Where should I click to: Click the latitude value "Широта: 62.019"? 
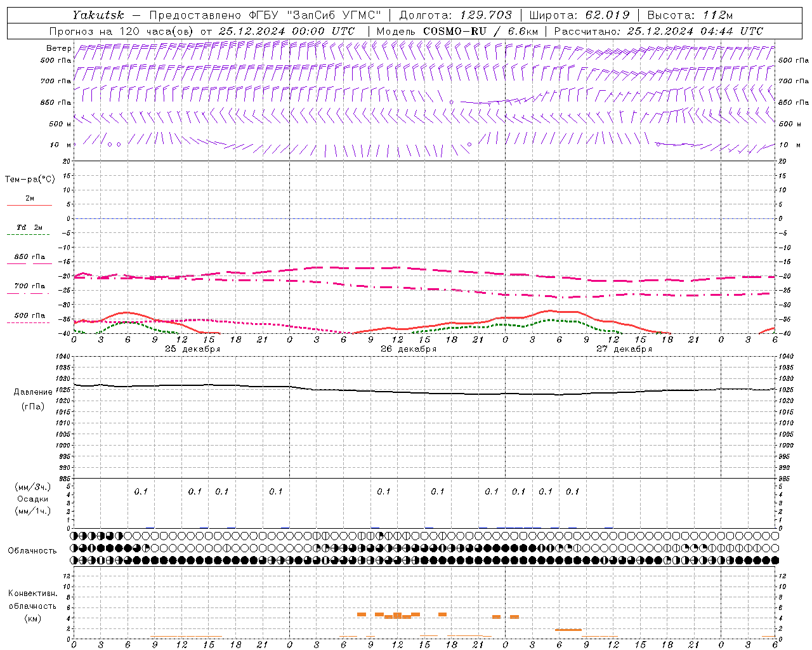[579, 15]
